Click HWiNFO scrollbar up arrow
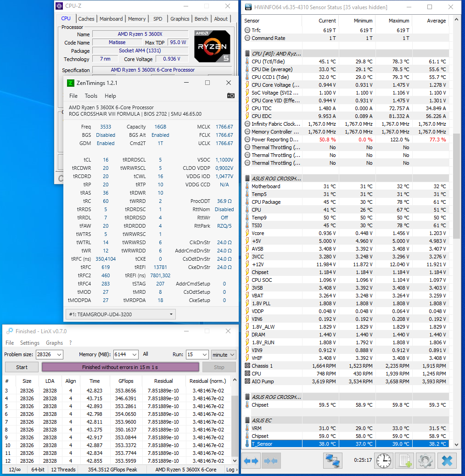465x476 pixels. click(456, 19)
